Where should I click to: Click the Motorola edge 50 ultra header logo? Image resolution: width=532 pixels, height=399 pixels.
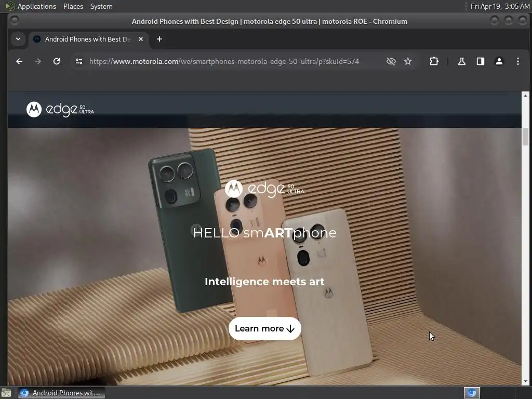(60, 109)
